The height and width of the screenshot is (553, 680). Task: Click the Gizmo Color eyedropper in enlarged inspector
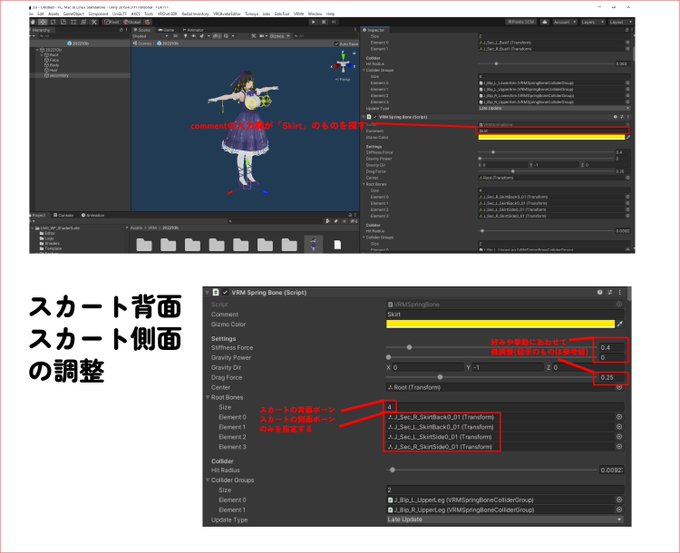coord(620,324)
